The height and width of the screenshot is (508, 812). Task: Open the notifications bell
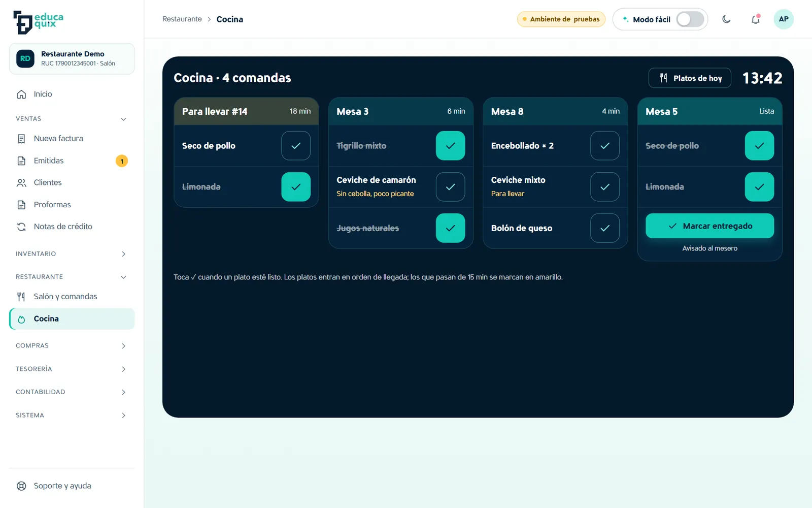coord(756,19)
